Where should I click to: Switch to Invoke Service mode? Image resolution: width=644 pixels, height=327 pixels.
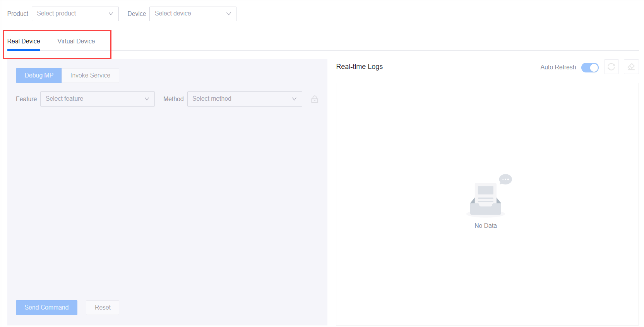pyautogui.click(x=90, y=76)
